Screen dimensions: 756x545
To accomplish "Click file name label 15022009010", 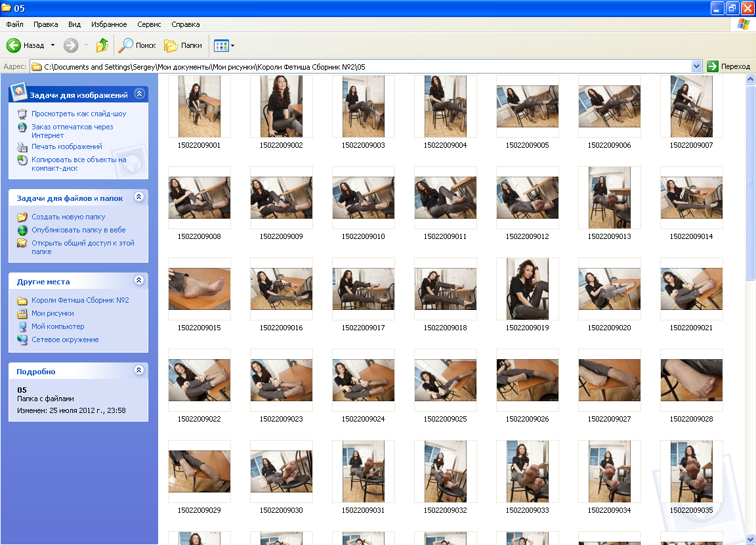I will 364,236.
